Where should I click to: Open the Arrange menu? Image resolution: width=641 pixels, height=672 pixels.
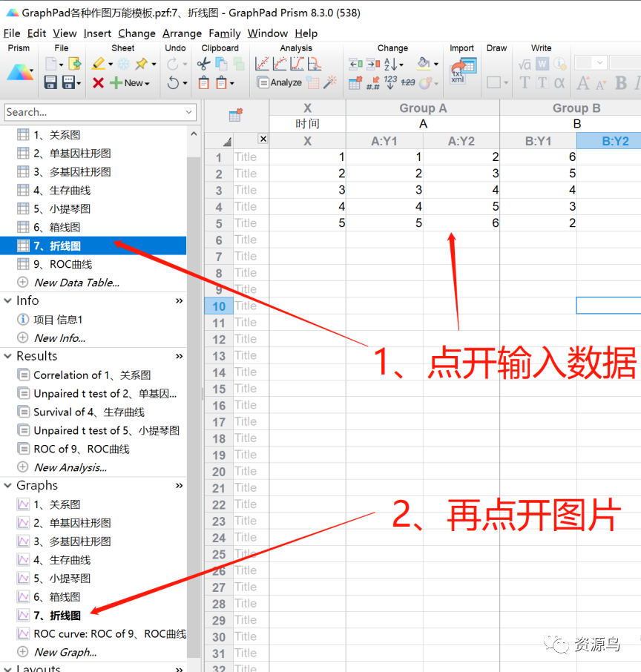click(182, 33)
